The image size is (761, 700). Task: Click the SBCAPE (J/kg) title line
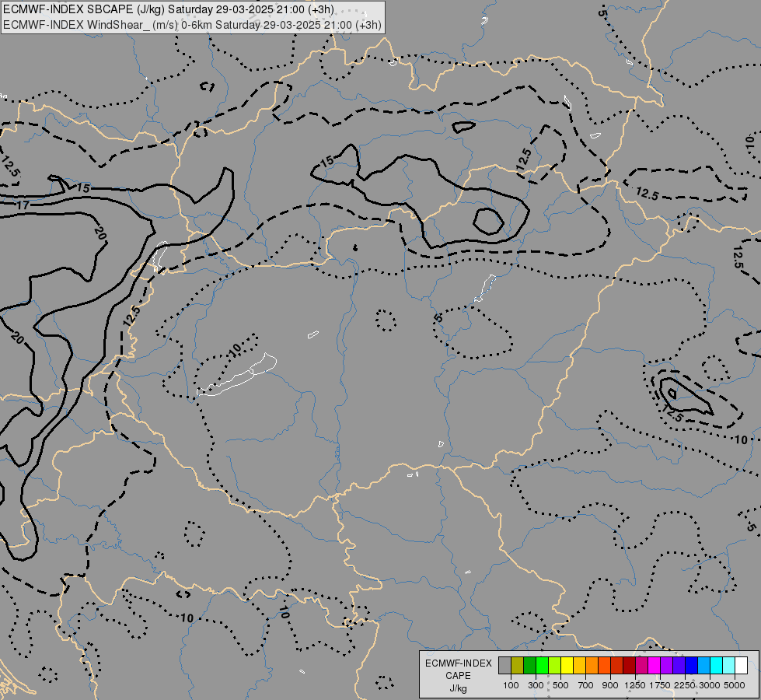[169, 9]
